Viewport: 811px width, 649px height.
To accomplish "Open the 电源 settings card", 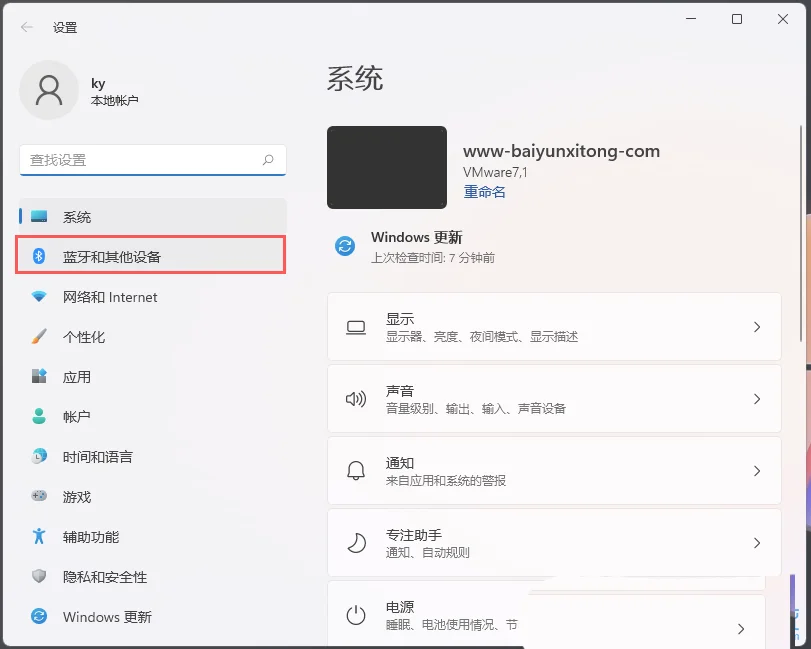I will click(x=546, y=614).
